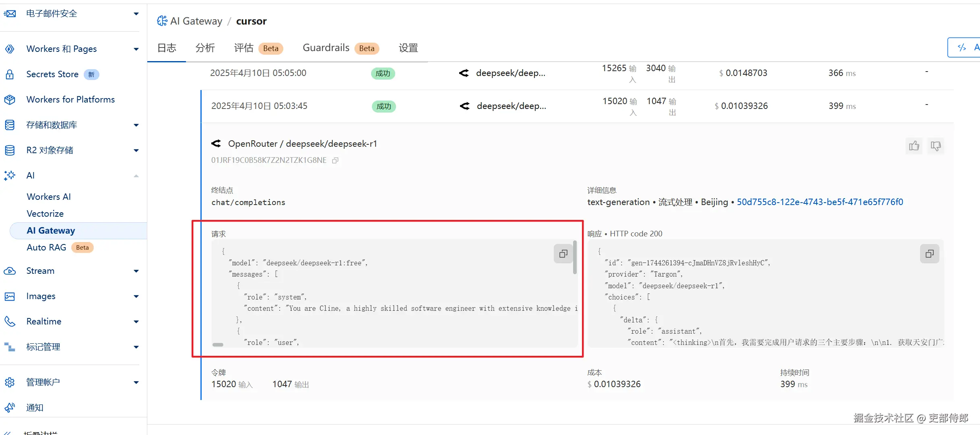Click the thumbs up feedback icon
The image size is (980, 435).
(914, 146)
